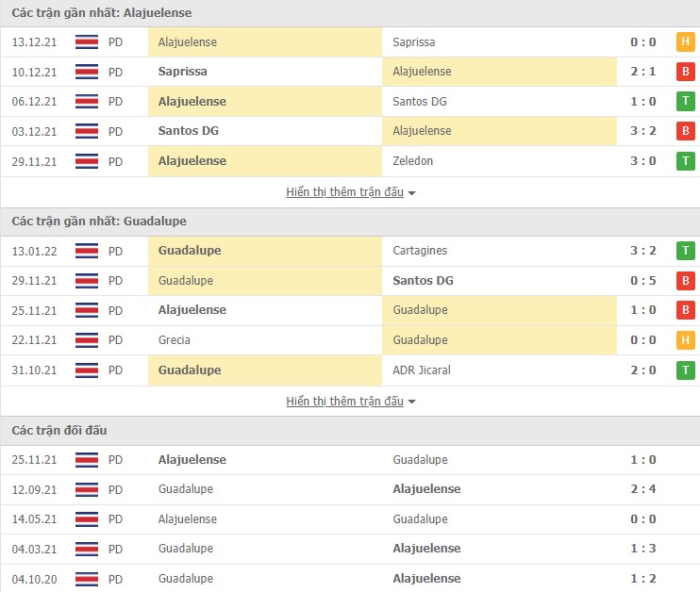
Task: Click the 2 : 4 score in head-to-head
Action: (x=643, y=489)
